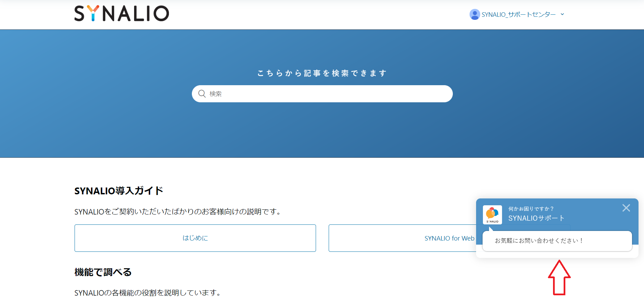Image resolution: width=644 pixels, height=298 pixels.
Task: Open SYNALIO_サポートセンター account menu
Action: 518,14
